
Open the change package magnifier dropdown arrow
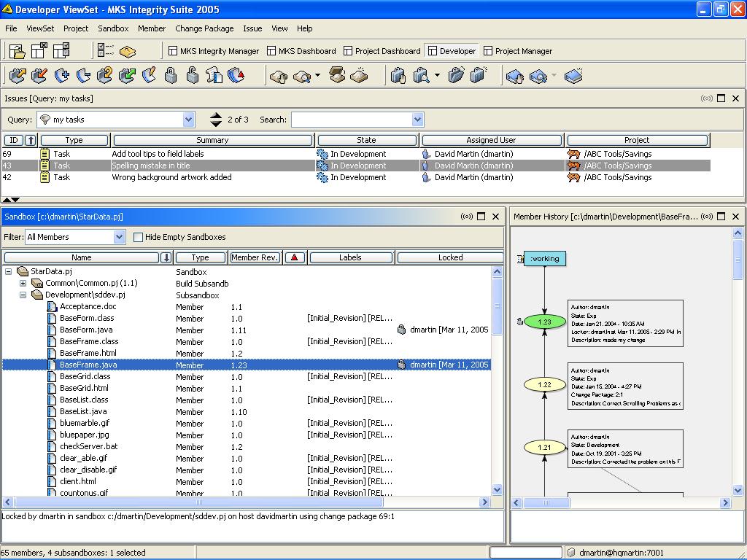[436, 76]
